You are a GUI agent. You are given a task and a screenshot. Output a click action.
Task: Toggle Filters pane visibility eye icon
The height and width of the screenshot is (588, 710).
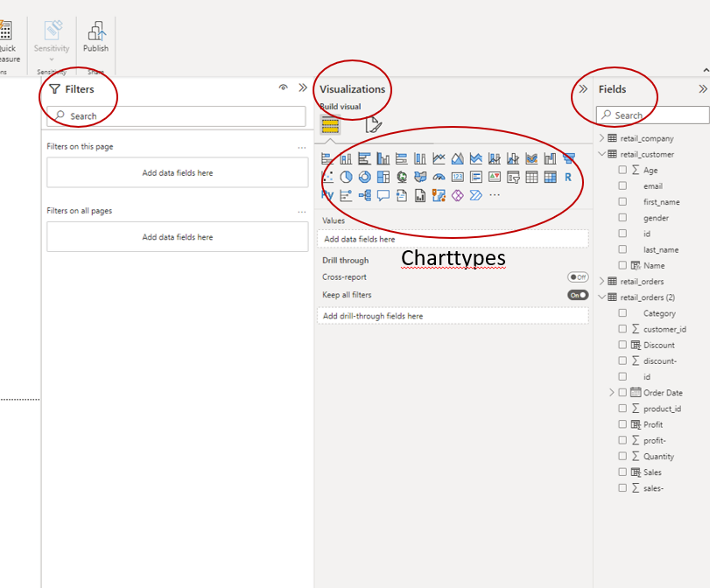(x=283, y=87)
